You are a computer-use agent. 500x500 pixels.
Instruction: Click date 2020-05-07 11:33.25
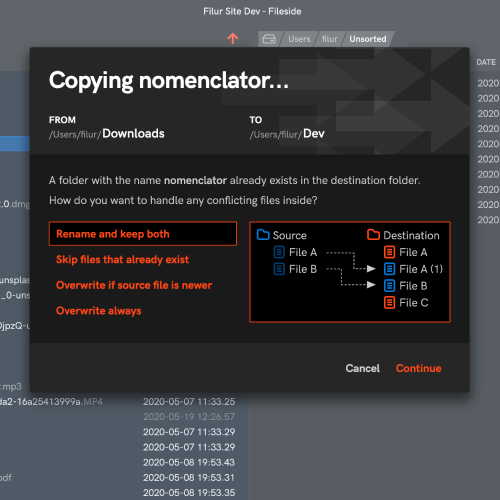[x=189, y=402]
